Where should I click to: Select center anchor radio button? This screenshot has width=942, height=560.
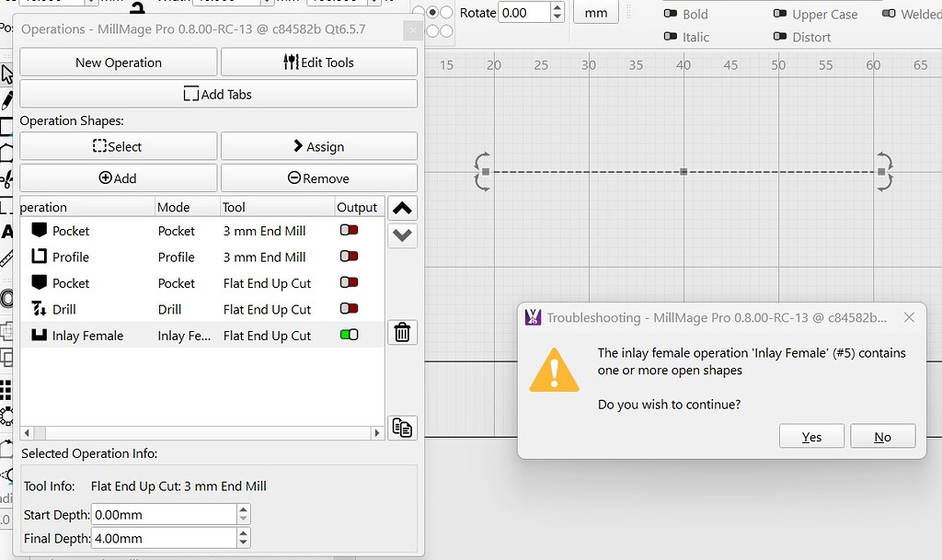pyautogui.click(x=432, y=13)
